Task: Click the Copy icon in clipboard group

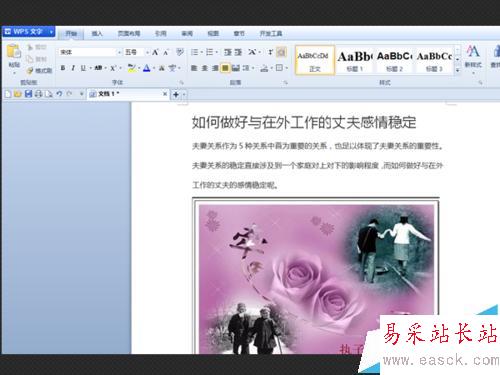Action: click(x=30, y=59)
